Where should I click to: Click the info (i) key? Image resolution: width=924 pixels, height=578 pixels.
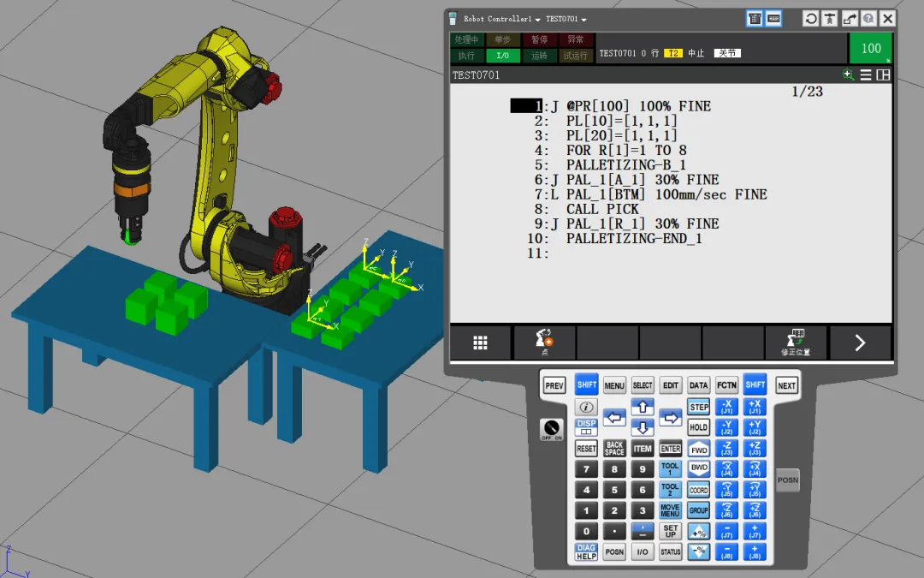(586, 407)
